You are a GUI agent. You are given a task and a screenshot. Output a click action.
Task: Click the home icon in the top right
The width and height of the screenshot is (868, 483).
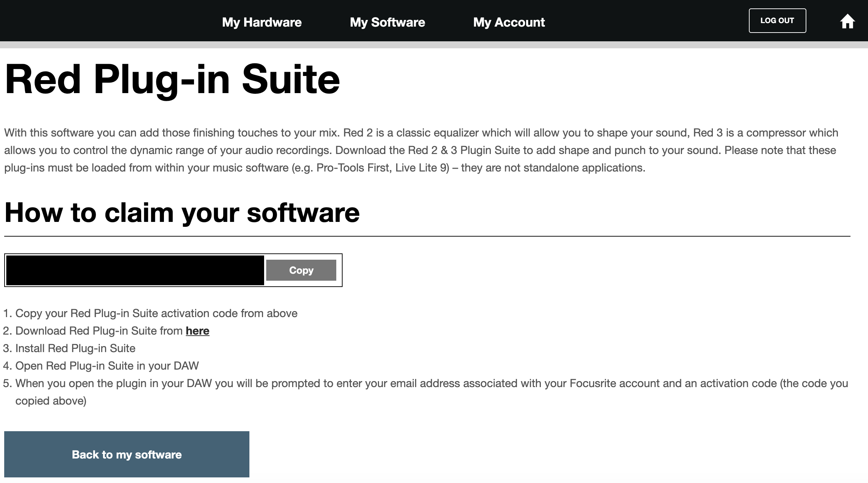point(848,21)
